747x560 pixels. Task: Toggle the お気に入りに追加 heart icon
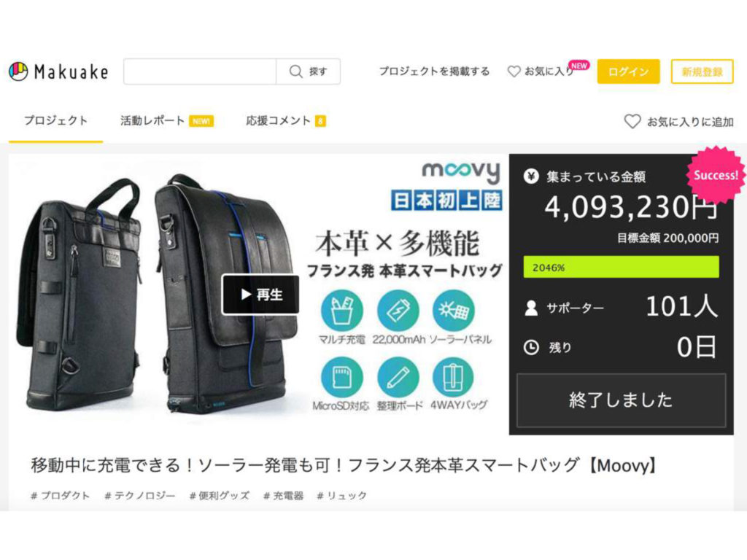[x=632, y=122]
